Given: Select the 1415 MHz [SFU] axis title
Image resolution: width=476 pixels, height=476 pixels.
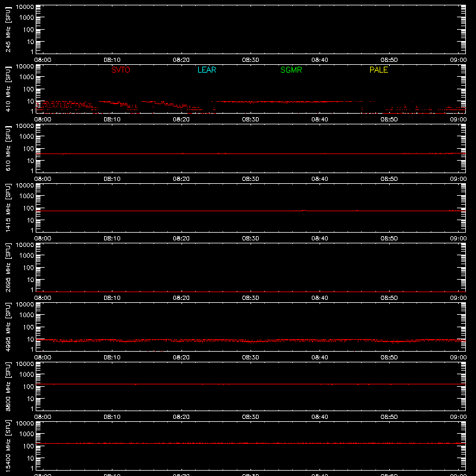Looking at the screenshot, I should (8, 208).
